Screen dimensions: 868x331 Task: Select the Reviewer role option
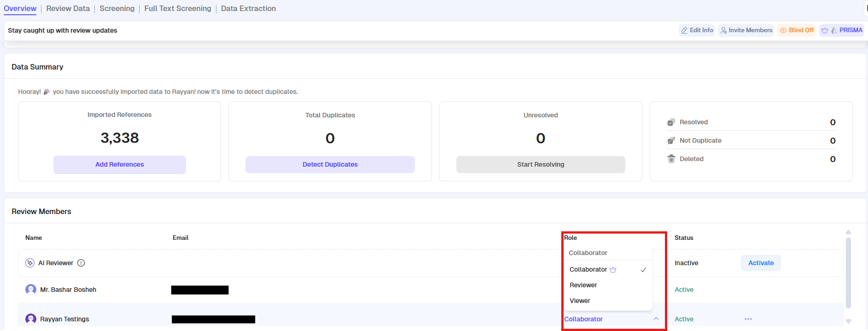[x=583, y=285]
